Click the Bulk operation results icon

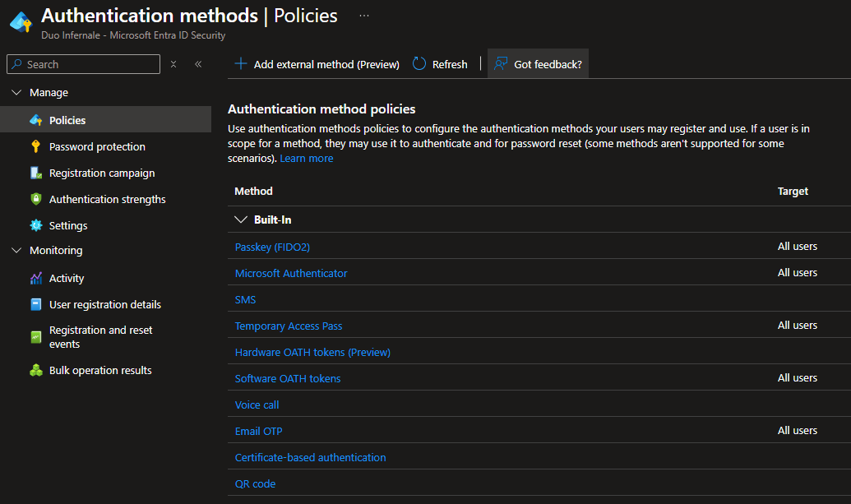pos(35,370)
